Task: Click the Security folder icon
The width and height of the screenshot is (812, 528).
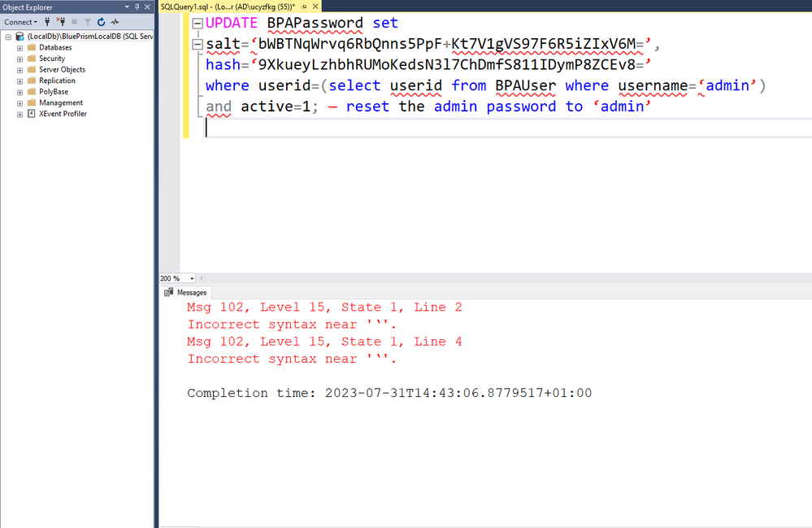Action: point(32,59)
